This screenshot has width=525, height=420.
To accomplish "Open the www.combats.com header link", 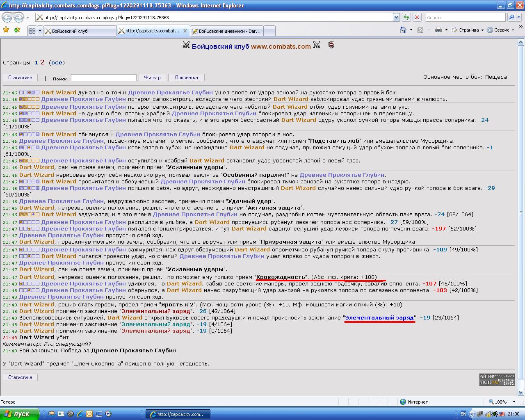I will pos(281,46).
